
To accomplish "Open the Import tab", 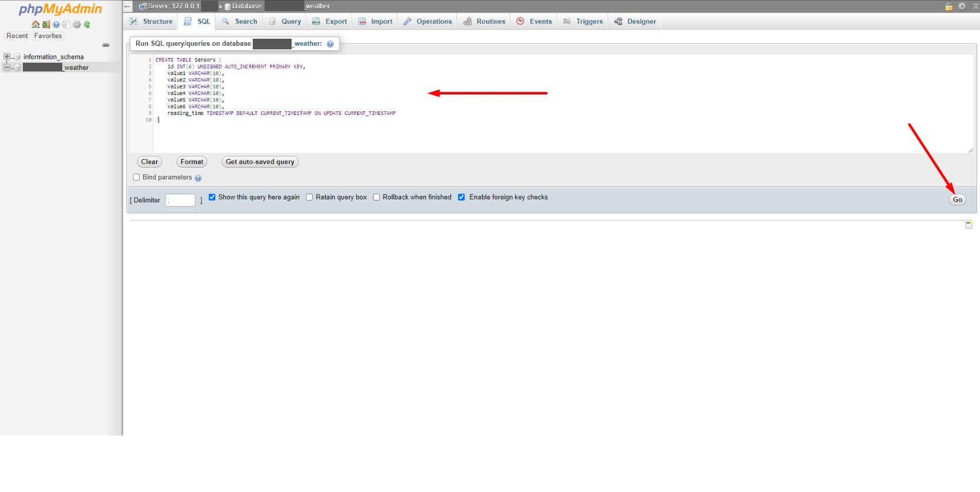I will point(375,22).
